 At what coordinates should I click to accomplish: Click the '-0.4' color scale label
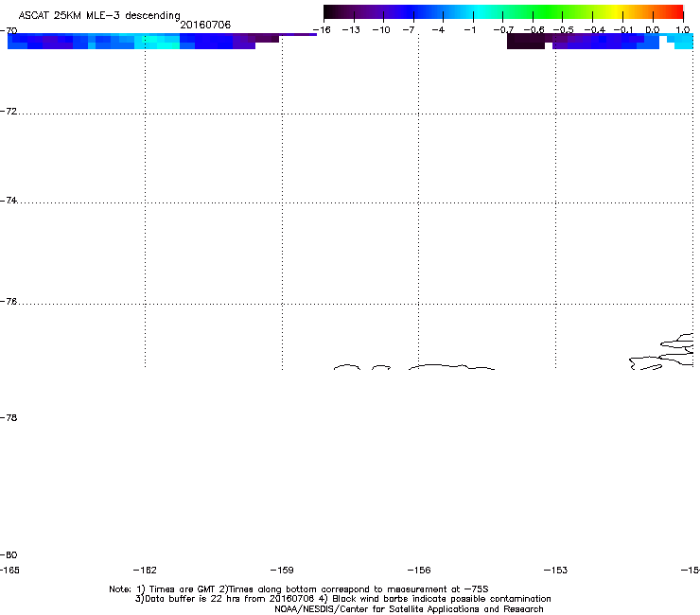point(595,30)
